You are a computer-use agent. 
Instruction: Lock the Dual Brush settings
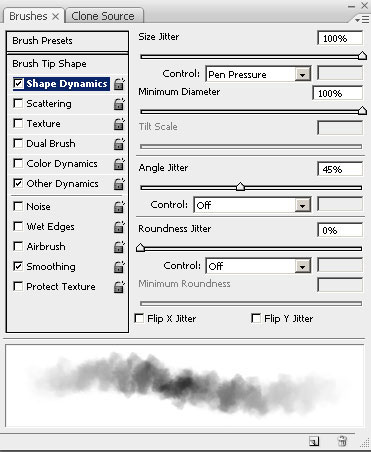119,144
